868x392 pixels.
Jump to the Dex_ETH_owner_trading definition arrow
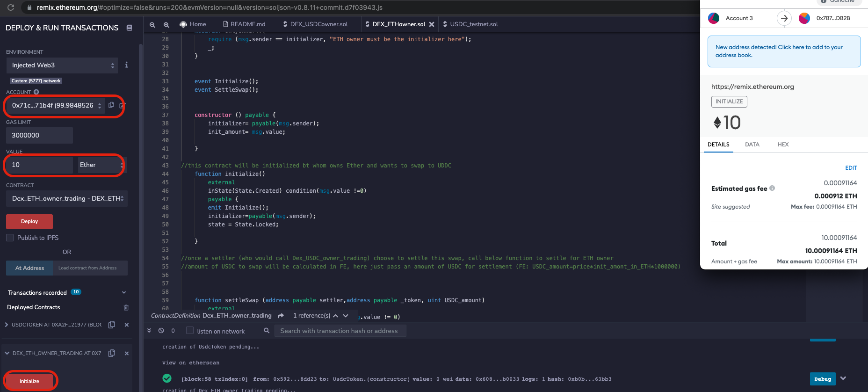(281, 316)
